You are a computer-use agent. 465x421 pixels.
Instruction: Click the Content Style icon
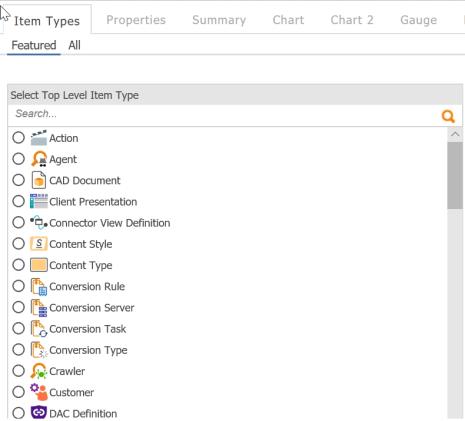(x=39, y=244)
